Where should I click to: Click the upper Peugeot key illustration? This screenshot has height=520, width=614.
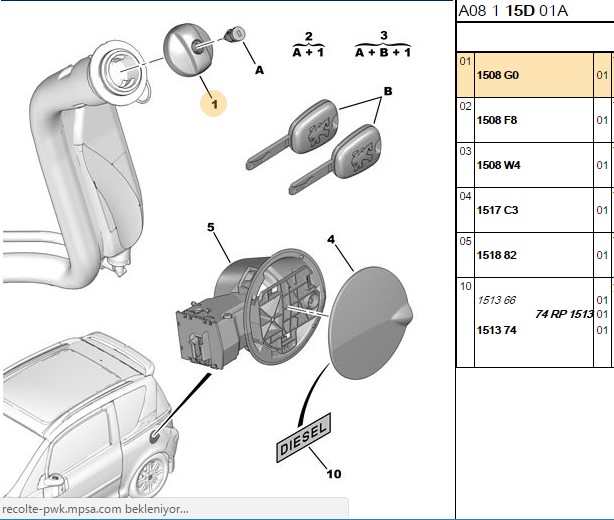click(292, 135)
